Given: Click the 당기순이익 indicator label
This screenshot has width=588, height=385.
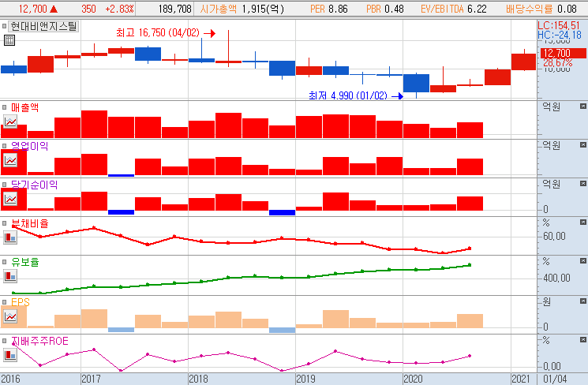Looking at the screenshot, I should 34,185.
